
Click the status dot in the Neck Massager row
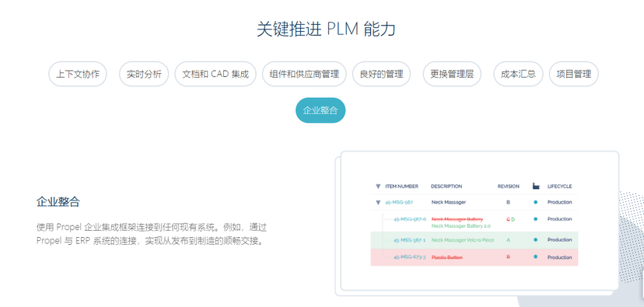pyautogui.click(x=536, y=202)
